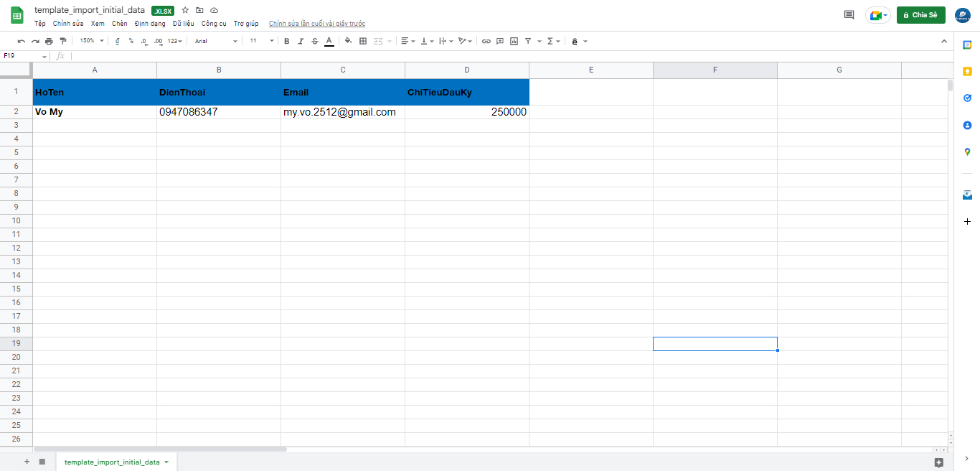This screenshot has width=980, height=471.
Task: Open the Chèn menu
Action: coord(120,24)
